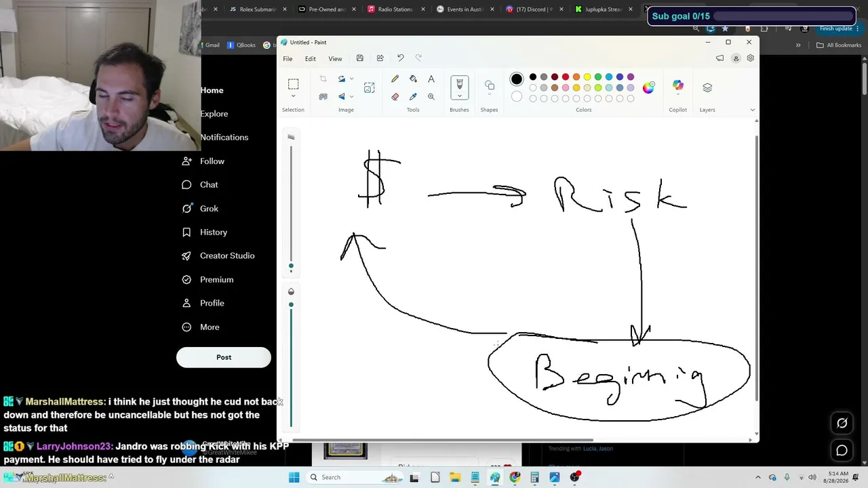Click the Rotate image icon
This screenshot has width=868, height=488.
pos(341,79)
